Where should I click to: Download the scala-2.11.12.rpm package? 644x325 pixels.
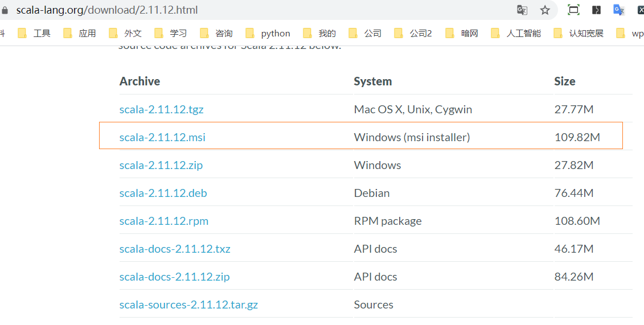coord(163,221)
